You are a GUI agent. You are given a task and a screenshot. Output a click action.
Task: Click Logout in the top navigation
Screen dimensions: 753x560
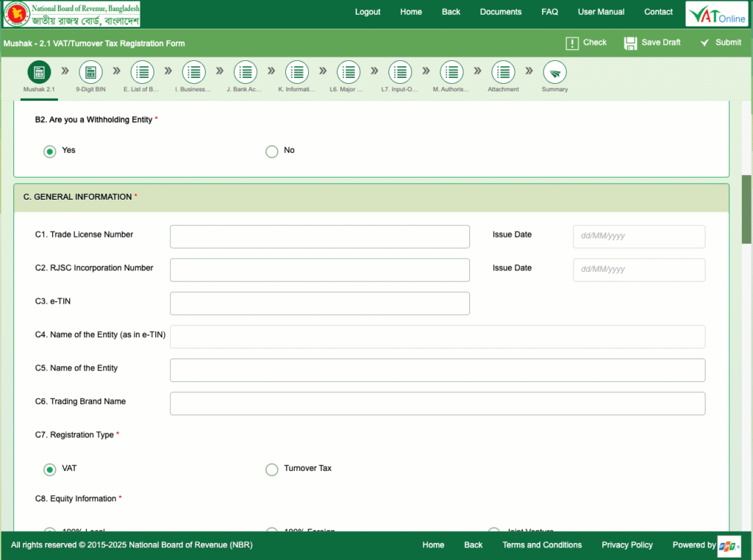[368, 12]
